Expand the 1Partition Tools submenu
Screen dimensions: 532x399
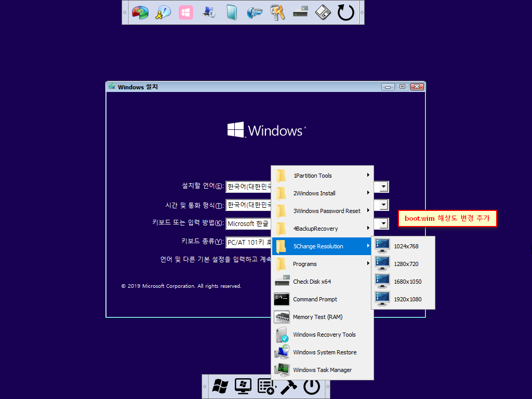(x=323, y=176)
